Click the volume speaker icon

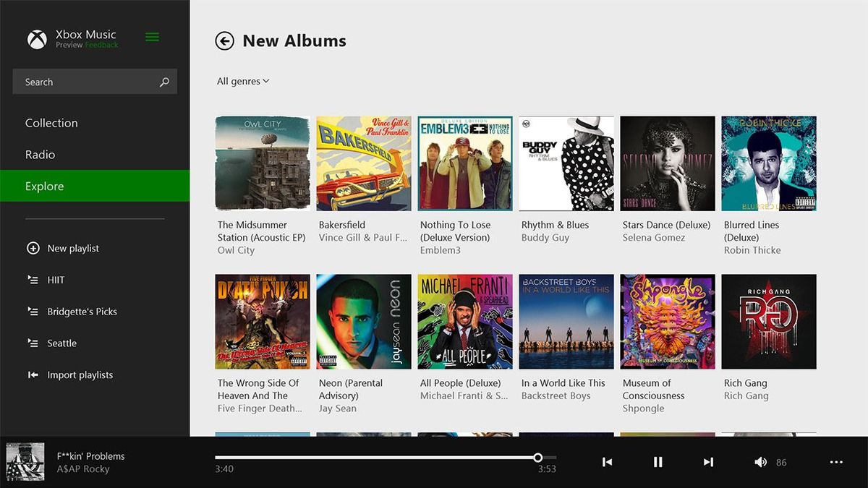point(760,461)
